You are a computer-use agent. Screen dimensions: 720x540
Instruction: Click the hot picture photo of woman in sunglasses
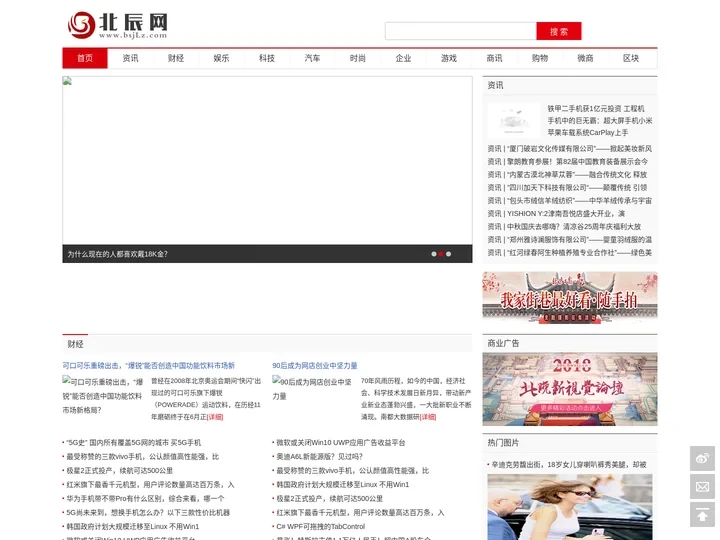point(569,507)
